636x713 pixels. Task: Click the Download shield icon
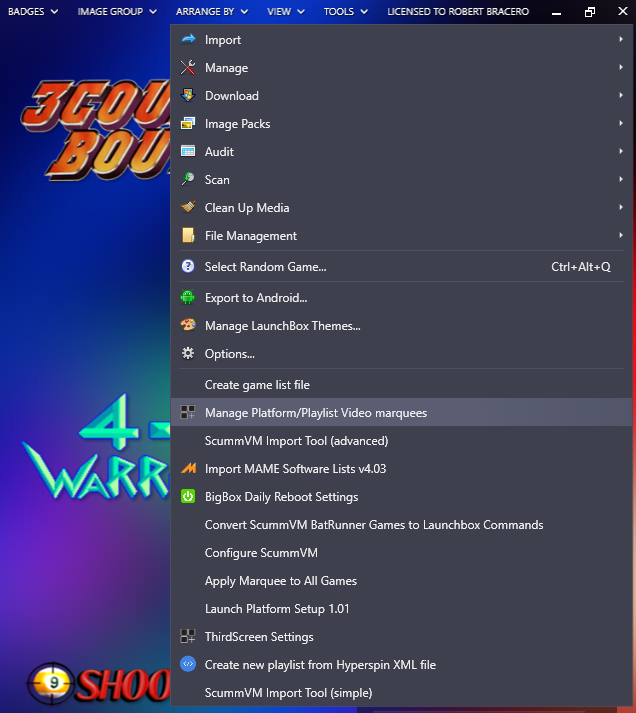(188, 95)
